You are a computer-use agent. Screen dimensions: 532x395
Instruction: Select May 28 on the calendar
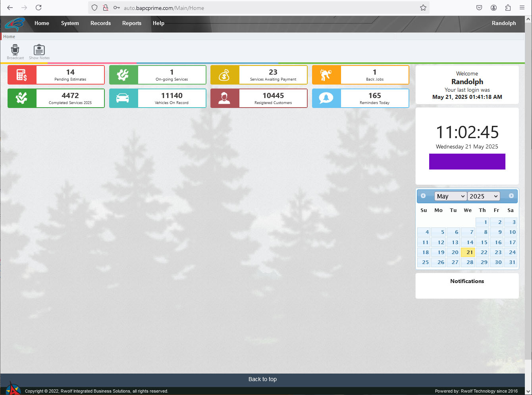(x=469, y=262)
